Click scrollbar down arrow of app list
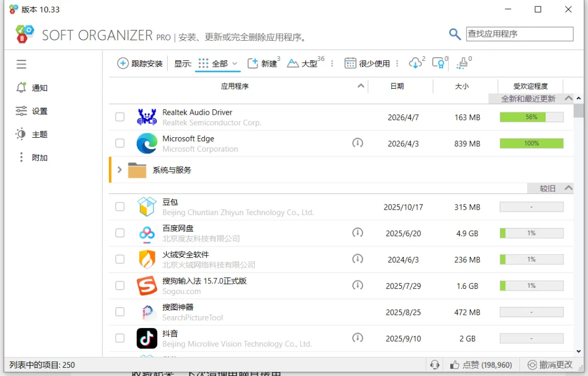 [x=578, y=352]
